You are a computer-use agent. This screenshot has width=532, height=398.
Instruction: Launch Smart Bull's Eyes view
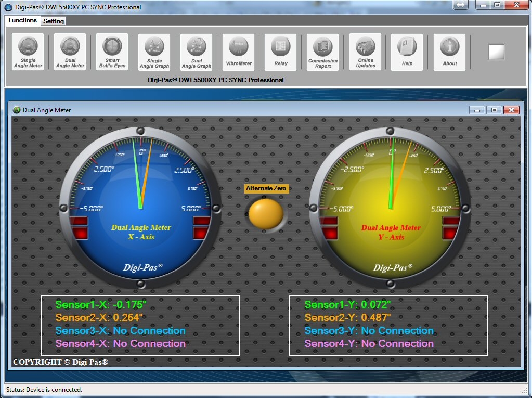tap(112, 52)
